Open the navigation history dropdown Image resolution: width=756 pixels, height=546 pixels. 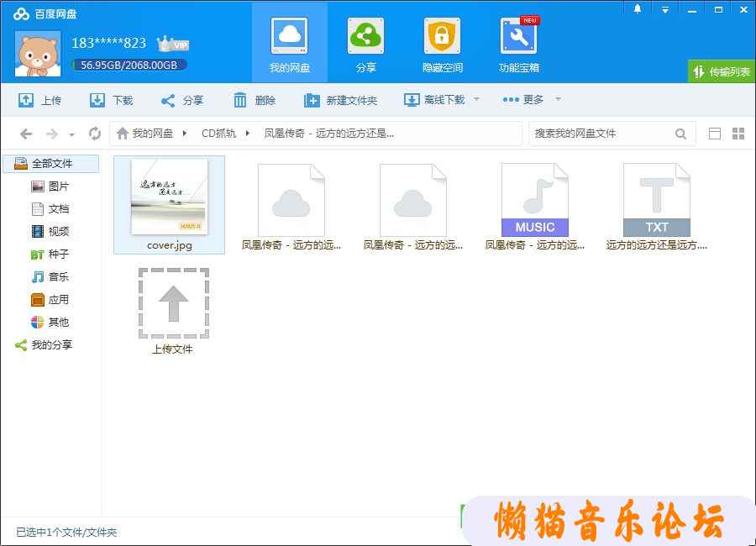tap(72, 134)
